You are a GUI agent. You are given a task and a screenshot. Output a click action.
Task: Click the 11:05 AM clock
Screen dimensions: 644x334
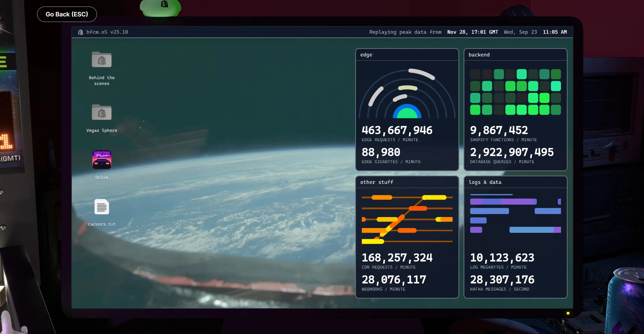tap(555, 32)
